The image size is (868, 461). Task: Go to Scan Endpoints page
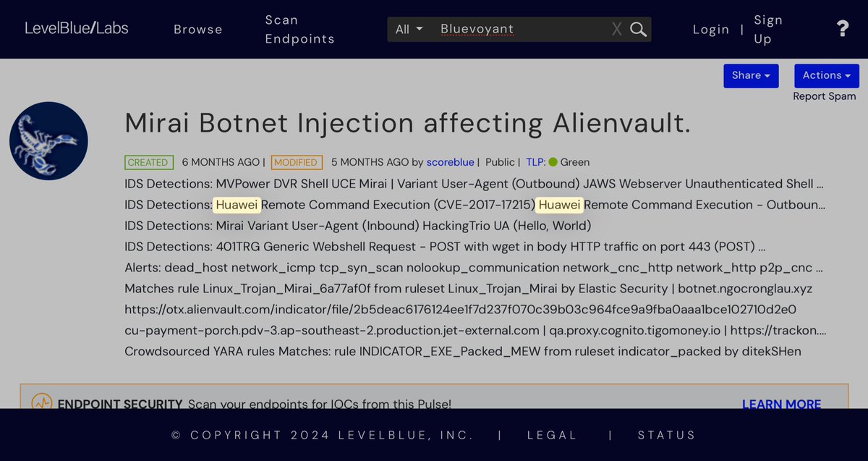point(299,29)
